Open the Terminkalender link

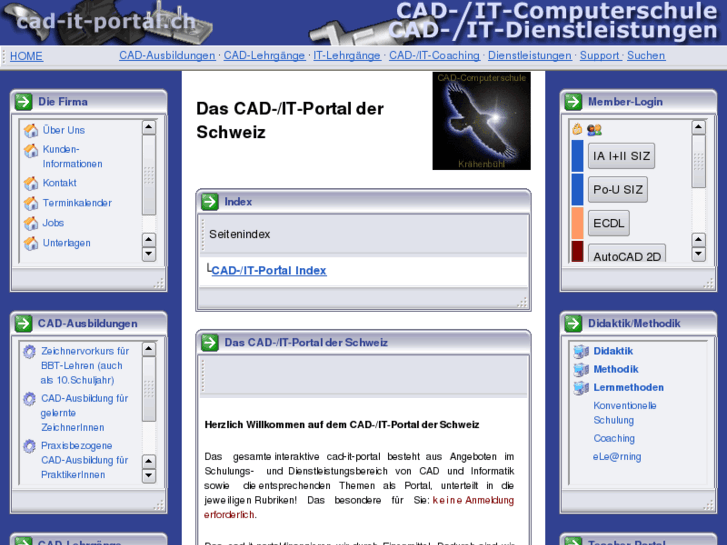[x=77, y=203]
